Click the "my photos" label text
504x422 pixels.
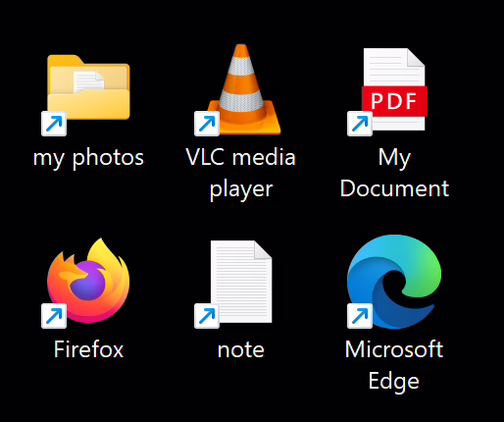click(88, 158)
